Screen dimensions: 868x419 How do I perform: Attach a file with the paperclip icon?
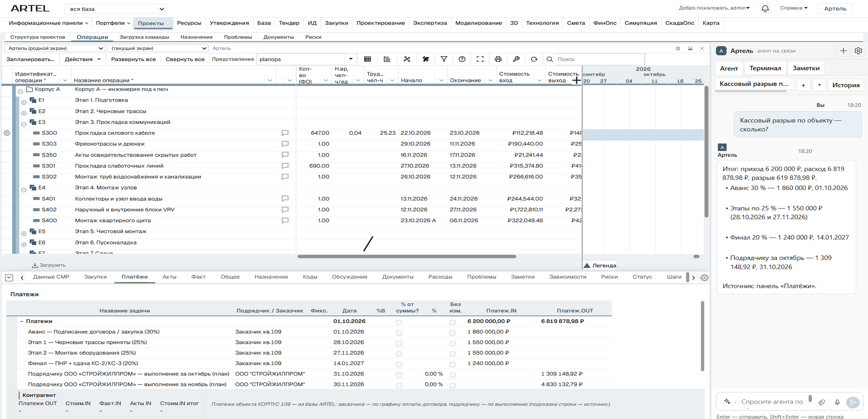click(x=822, y=402)
